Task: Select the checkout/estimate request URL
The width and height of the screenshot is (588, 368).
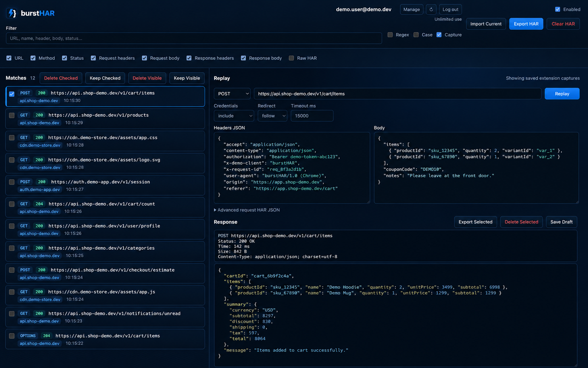Action: [113, 270]
